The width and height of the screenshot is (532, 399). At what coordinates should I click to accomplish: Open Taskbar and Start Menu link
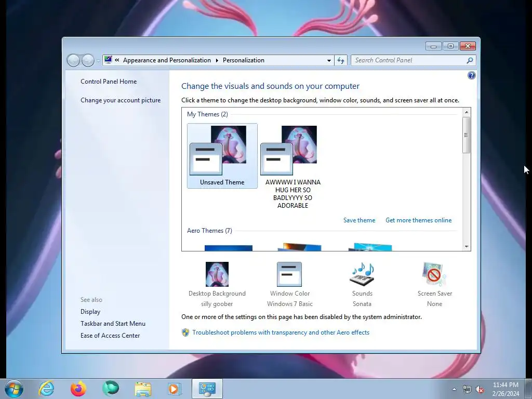click(x=113, y=324)
